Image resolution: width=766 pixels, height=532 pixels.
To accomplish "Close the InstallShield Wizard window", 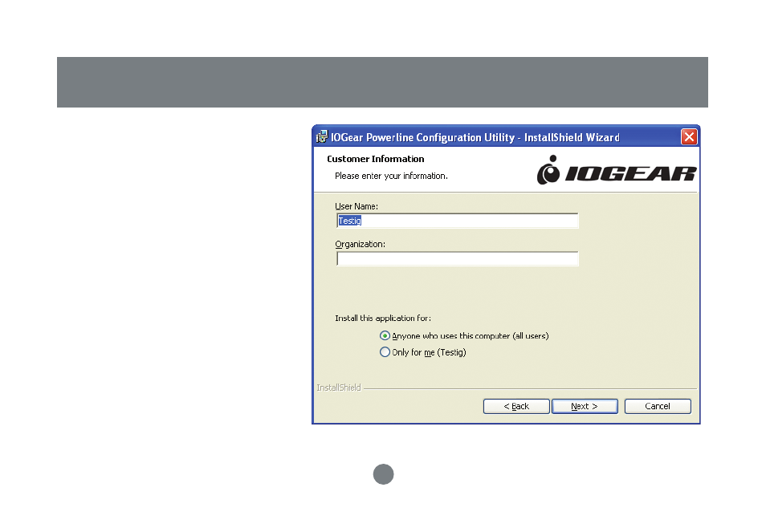I will click(689, 137).
